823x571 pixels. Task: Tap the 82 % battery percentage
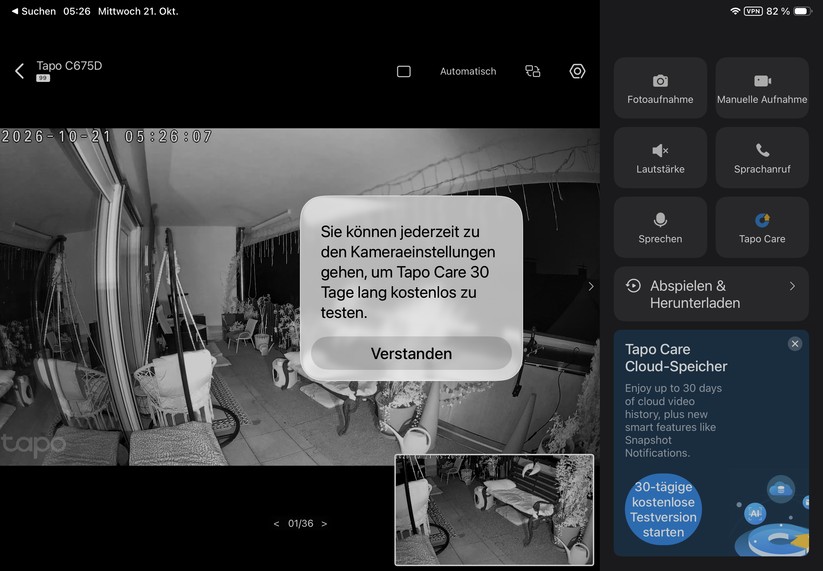pyautogui.click(x=777, y=11)
